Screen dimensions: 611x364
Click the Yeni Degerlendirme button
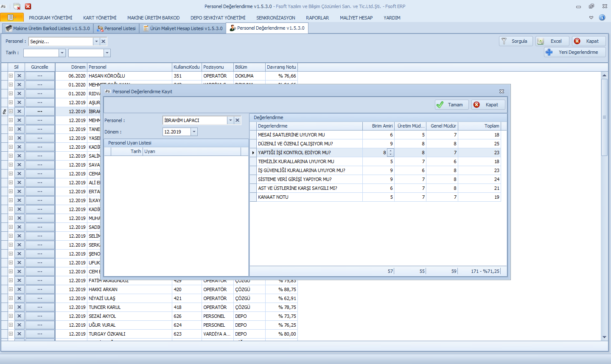[575, 52]
